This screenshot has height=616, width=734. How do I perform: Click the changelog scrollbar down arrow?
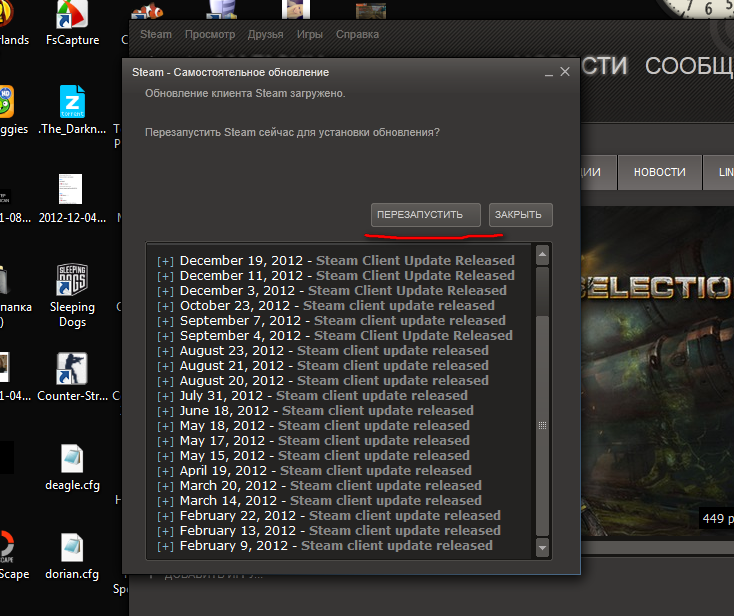tap(543, 548)
